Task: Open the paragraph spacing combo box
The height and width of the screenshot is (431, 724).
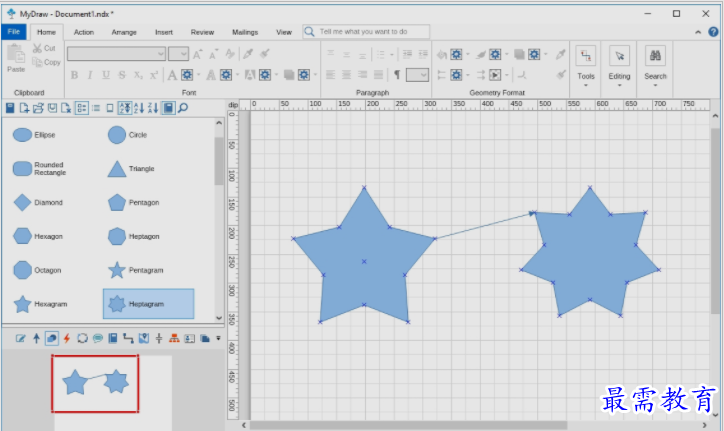Action: point(417,75)
